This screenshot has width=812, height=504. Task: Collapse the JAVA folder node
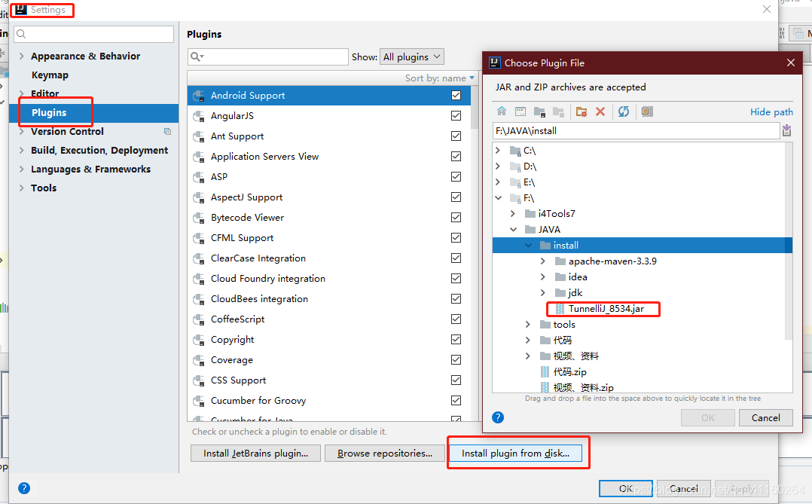513,230
